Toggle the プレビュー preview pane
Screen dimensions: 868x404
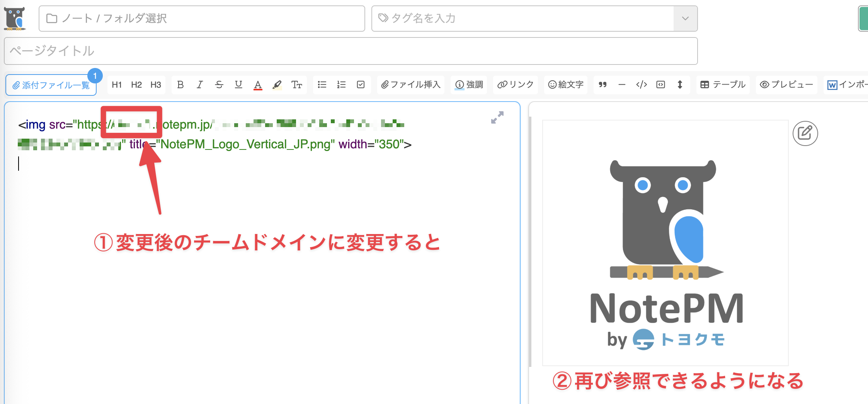[786, 85]
